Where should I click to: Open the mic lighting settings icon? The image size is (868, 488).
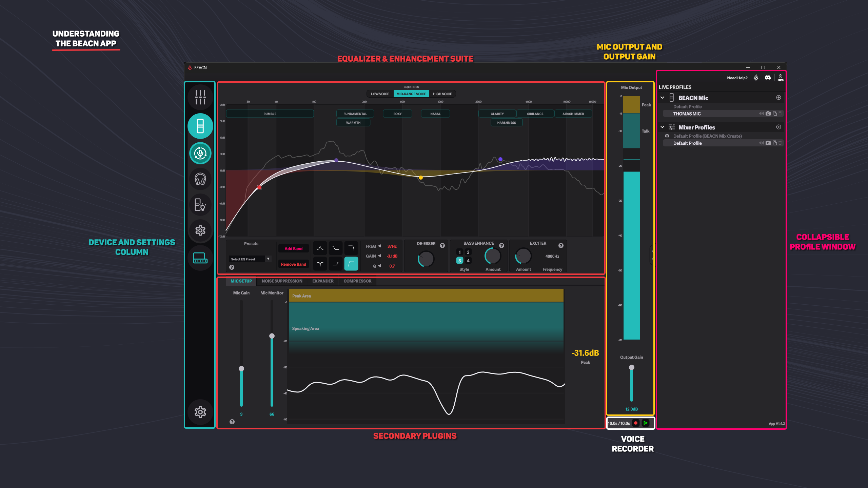(200, 205)
